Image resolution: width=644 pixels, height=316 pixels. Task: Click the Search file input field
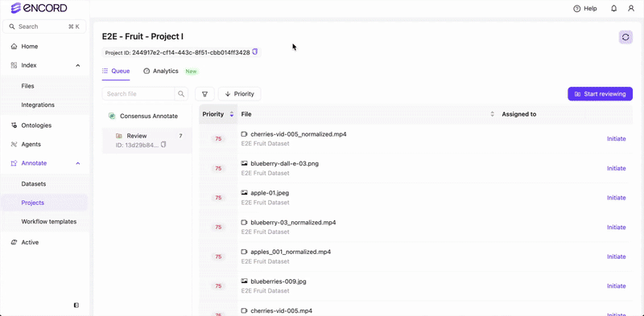click(138, 93)
